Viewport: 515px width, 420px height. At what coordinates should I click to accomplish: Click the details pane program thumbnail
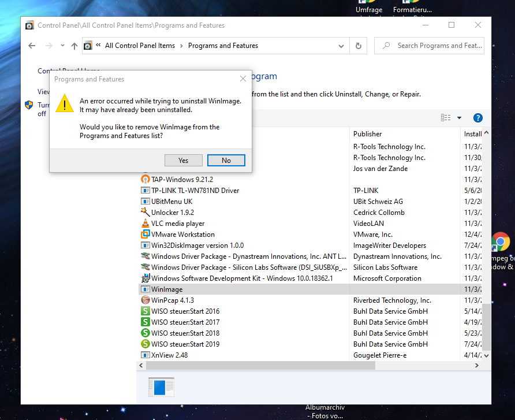pyautogui.click(x=161, y=387)
